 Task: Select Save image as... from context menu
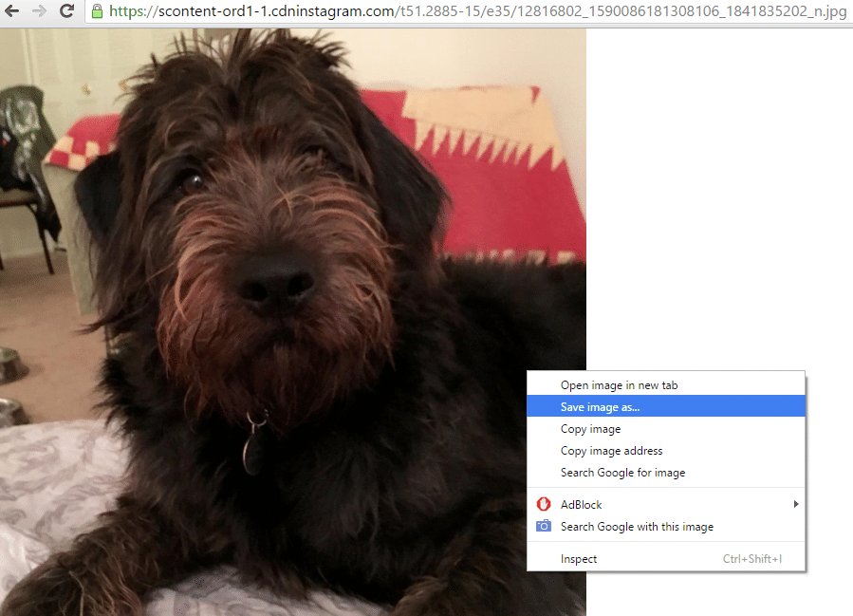coord(666,406)
